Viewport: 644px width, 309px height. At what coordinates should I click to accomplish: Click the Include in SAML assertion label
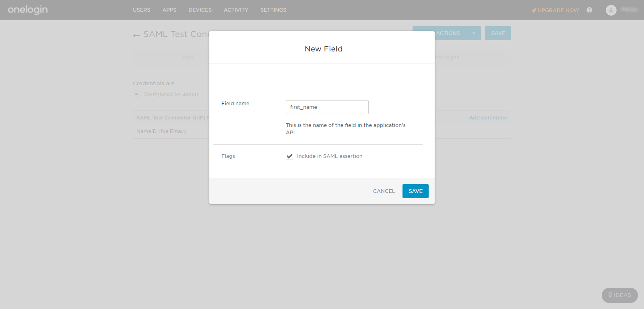pos(330,156)
